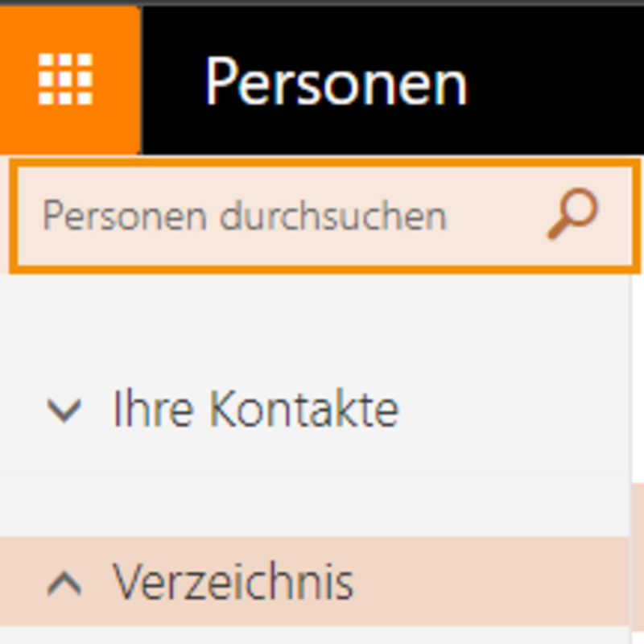Click the black header bar next to Personen

click(555, 80)
